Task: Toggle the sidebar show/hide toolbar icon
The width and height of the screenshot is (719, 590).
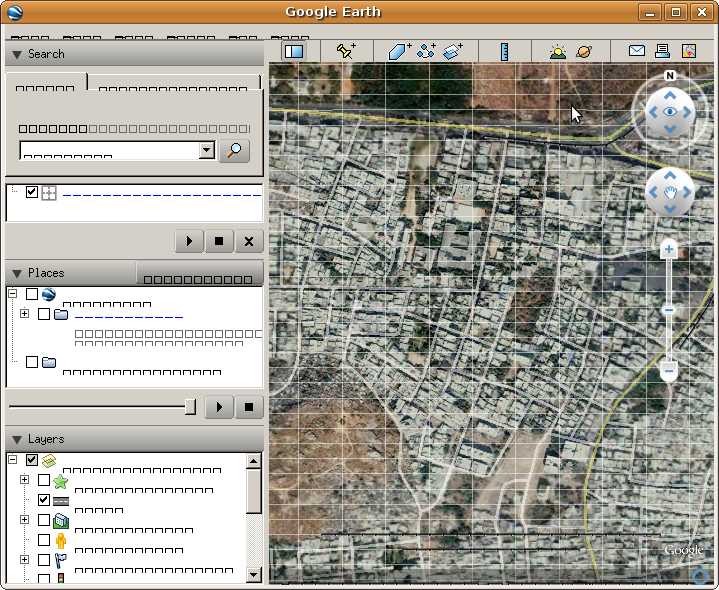Action: point(293,52)
